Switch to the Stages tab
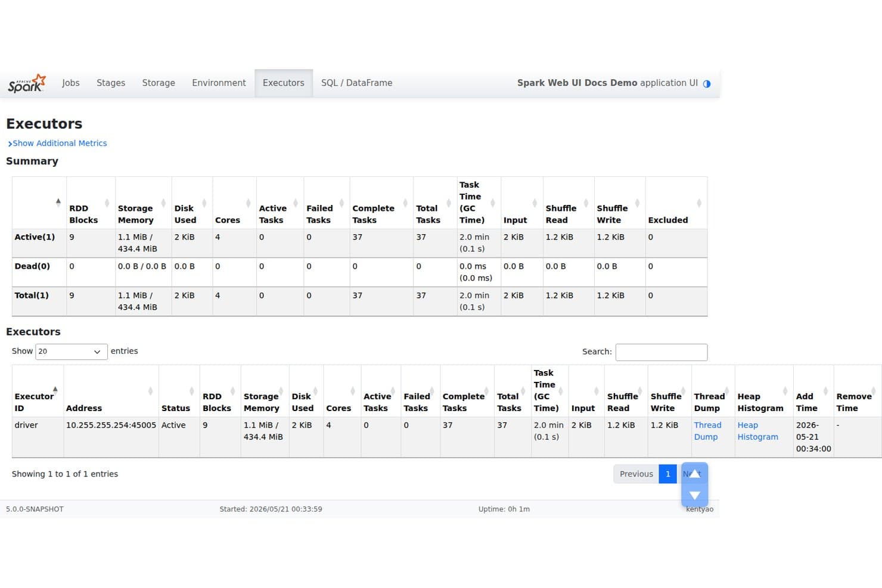Screen dimensions: 882x588 pyautogui.click(x=111, y=83)
